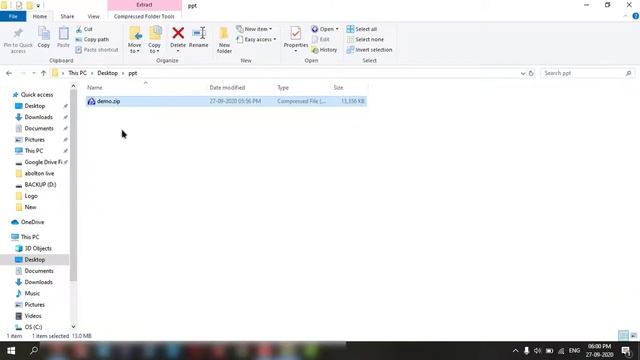This screenshot has height=360, width=640.
Task: Click the taskbar volume icon
Action: (x=538, y=351)
